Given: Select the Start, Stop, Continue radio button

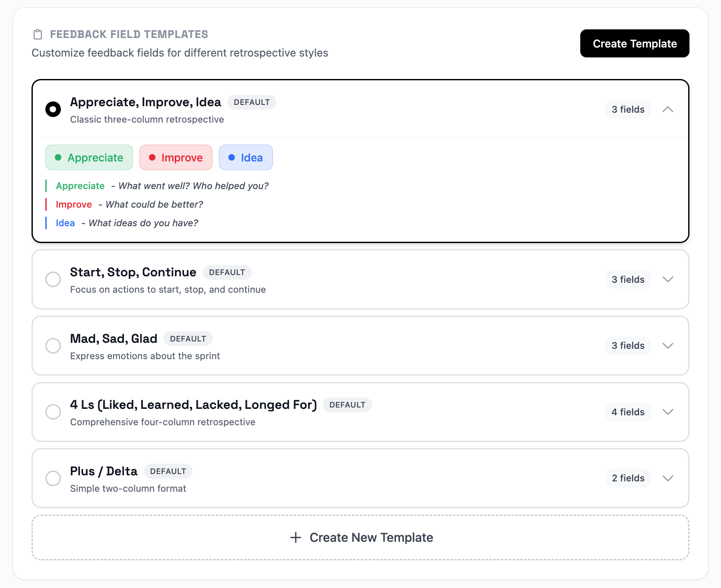Looking at the screenshot, I should (53, 279).
